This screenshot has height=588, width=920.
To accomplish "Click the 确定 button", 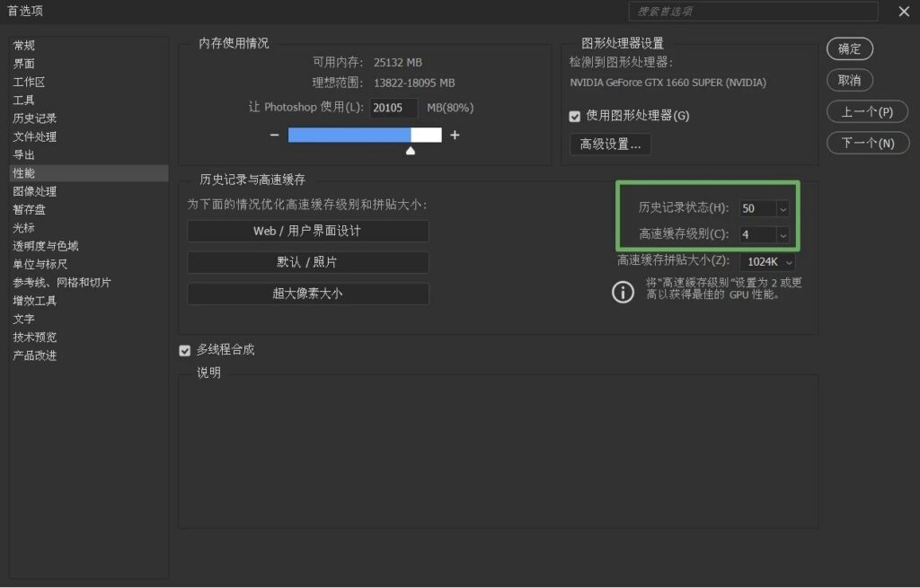I will [x=850, y=48].
